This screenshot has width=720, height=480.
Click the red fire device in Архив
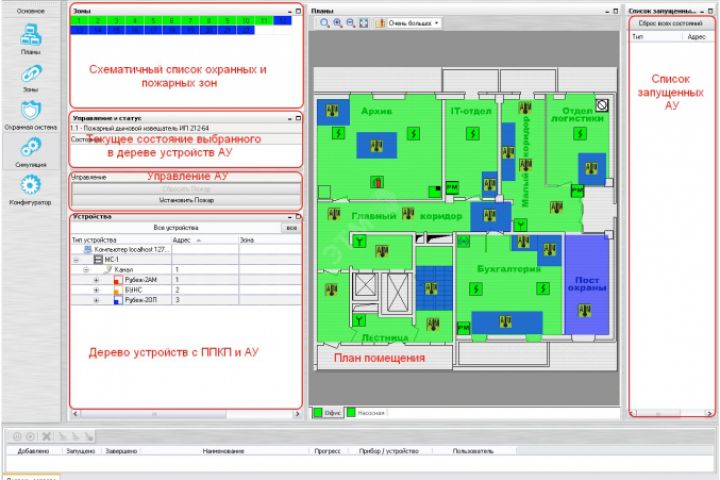pos(377,182)
